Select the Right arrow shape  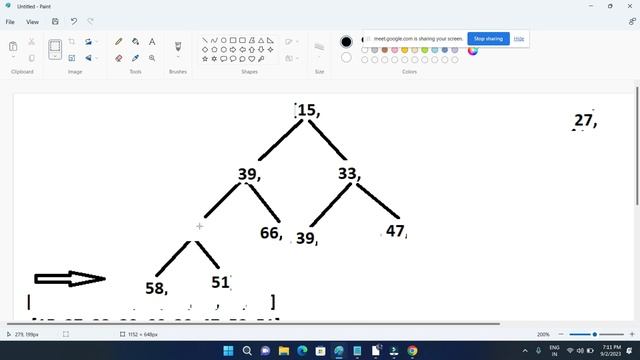(x=233, y=50)
